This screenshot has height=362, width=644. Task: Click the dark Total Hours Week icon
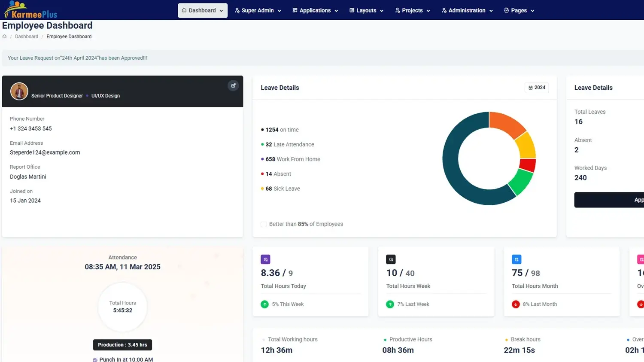[391, 259]
